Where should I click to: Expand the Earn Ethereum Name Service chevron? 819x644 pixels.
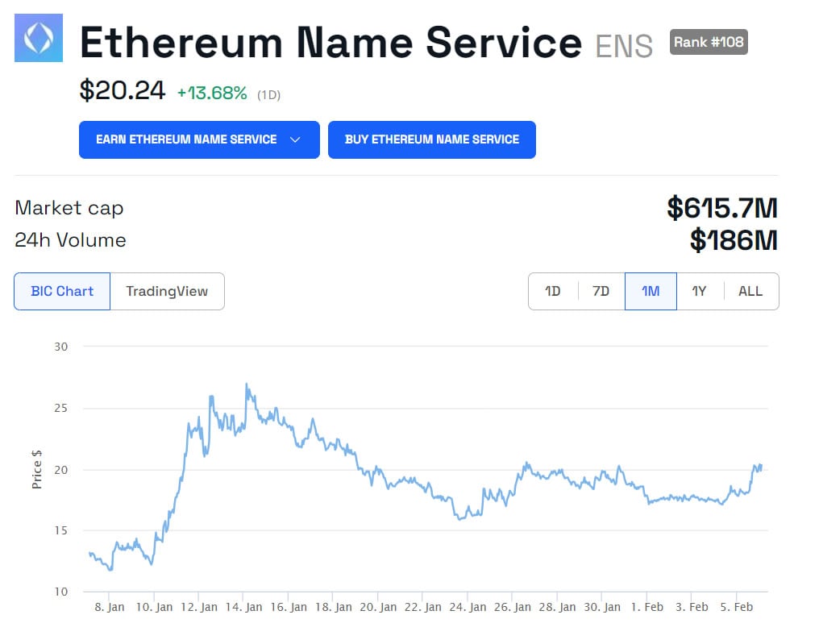[x=295, y=139]
